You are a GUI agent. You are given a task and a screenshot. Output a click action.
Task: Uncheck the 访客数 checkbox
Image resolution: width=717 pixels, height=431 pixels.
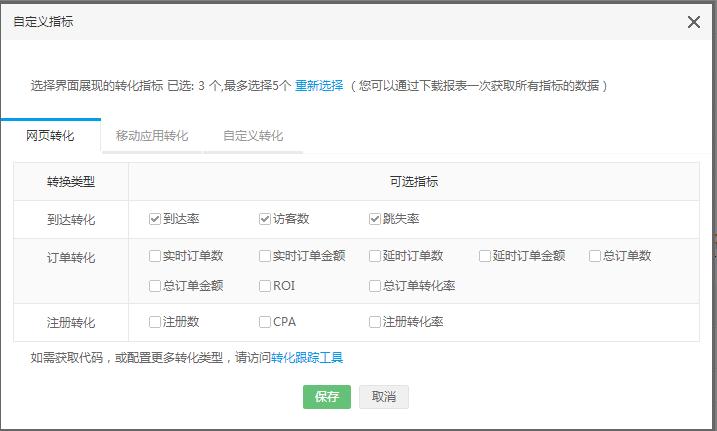(x=265, y=219)
